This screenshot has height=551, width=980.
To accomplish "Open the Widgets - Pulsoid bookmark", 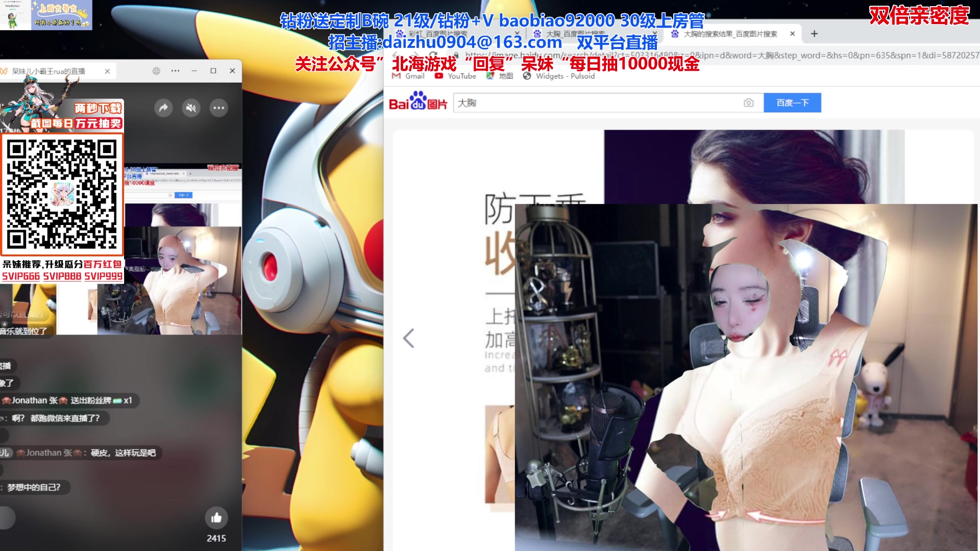I will [559, 76].
